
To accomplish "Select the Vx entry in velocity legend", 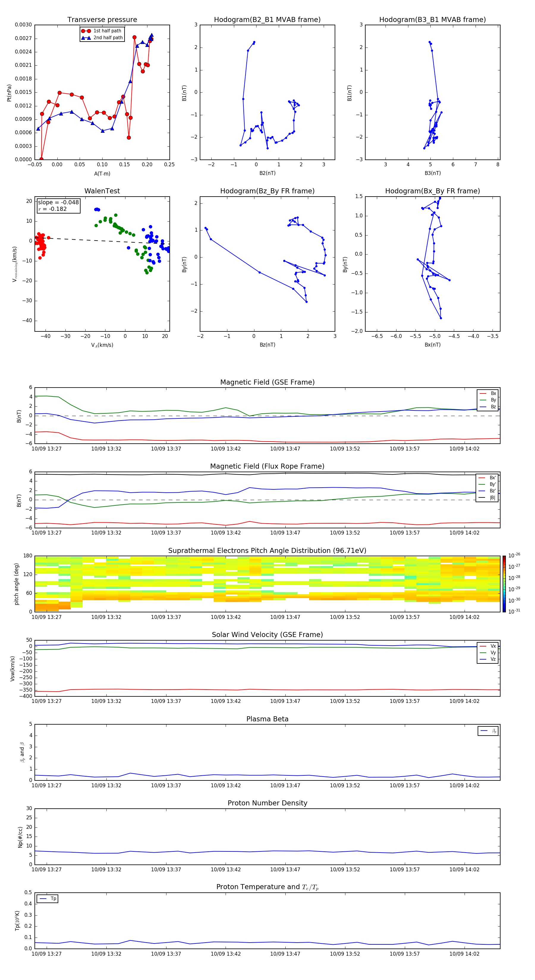I will pyautogui.click(x=488, y=646).
